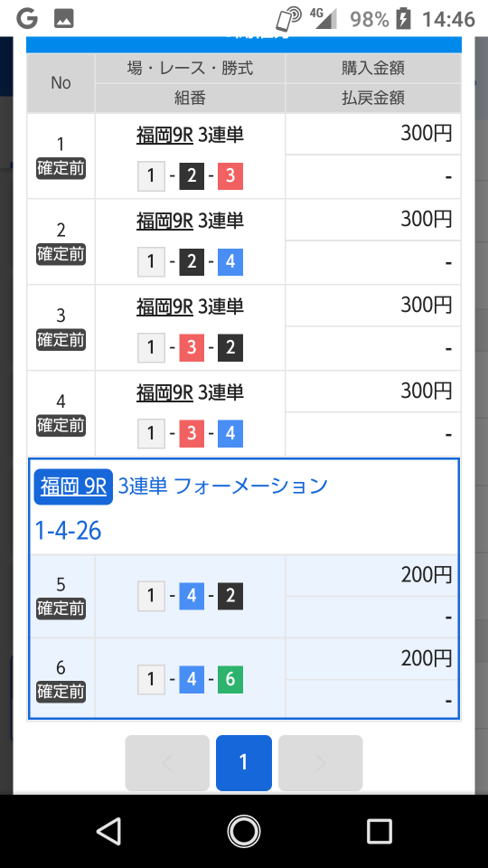
Task: Tap the Android home circle icon
Action: [x=243, y=831]
